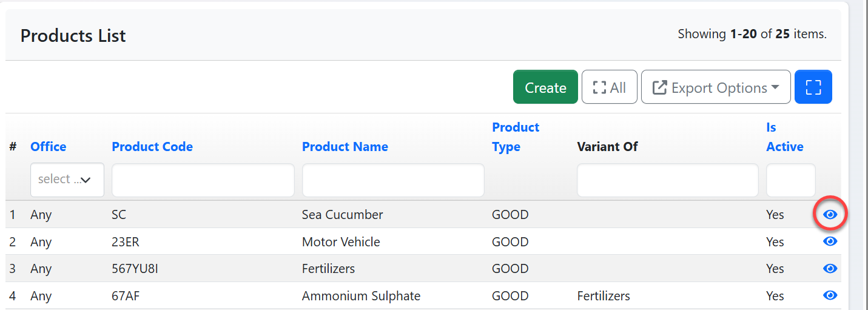This screenshot has width=868, height=310.
Task: View the Ammonium Sulphate product record
Action: pos(830,295)
